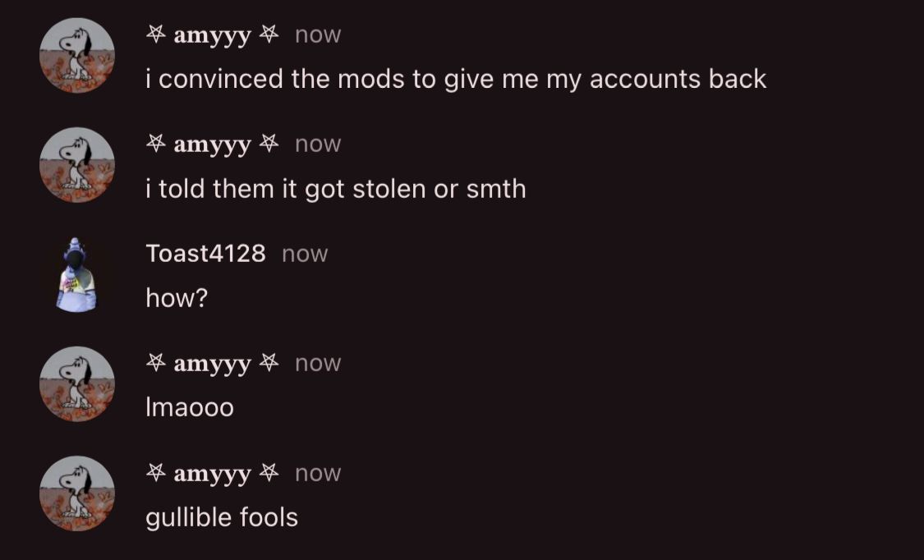Click the "now" timestamp above "gullible fools"
Image resolution: width=924 pixels, height=560 pixels.
(318, 474)
